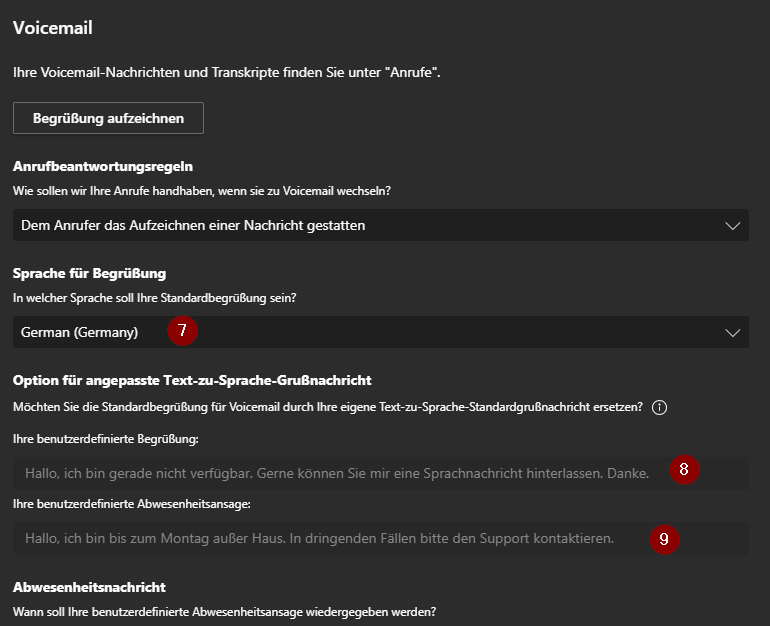This screenshot has height=626, width=770.
Task: Click the 'Ihre benutzerdefinierte Abwesenheitsansage:' label
Action: tap(117, 504)
